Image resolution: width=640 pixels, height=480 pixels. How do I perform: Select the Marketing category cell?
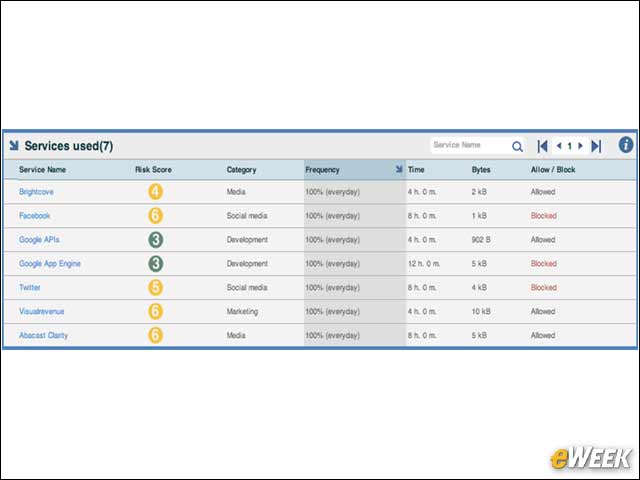click(242, 311)
